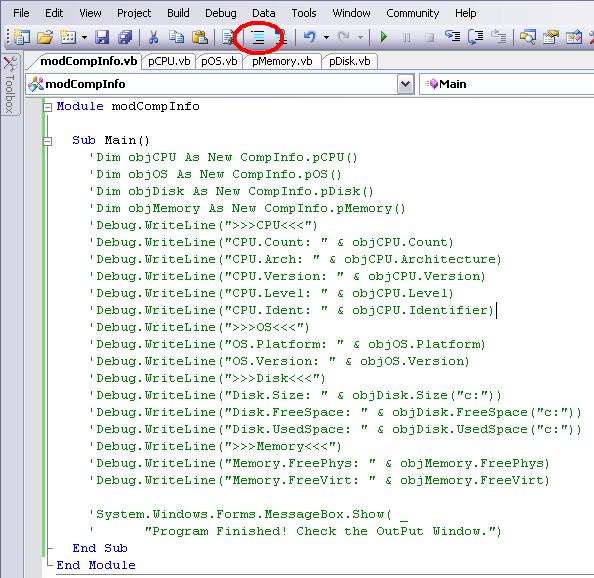
Task: Click the Paste clipboard icon
Action: click(x=200, y=37)
